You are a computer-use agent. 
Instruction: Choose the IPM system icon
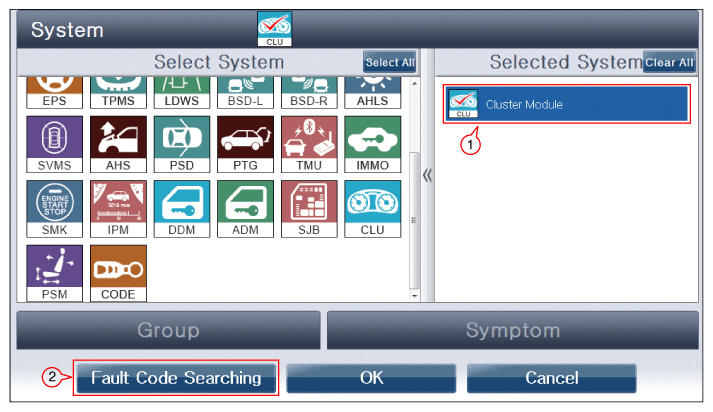(x=118, y=209)
